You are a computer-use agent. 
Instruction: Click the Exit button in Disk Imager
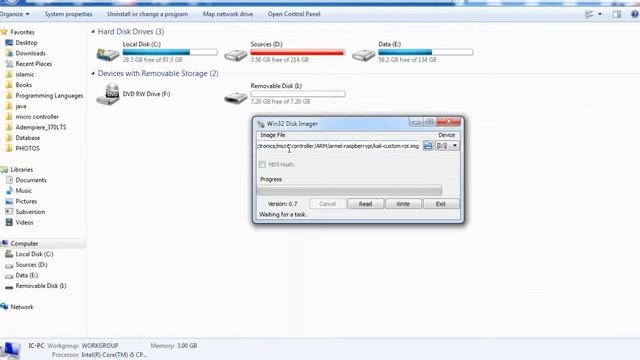(441, 204)
